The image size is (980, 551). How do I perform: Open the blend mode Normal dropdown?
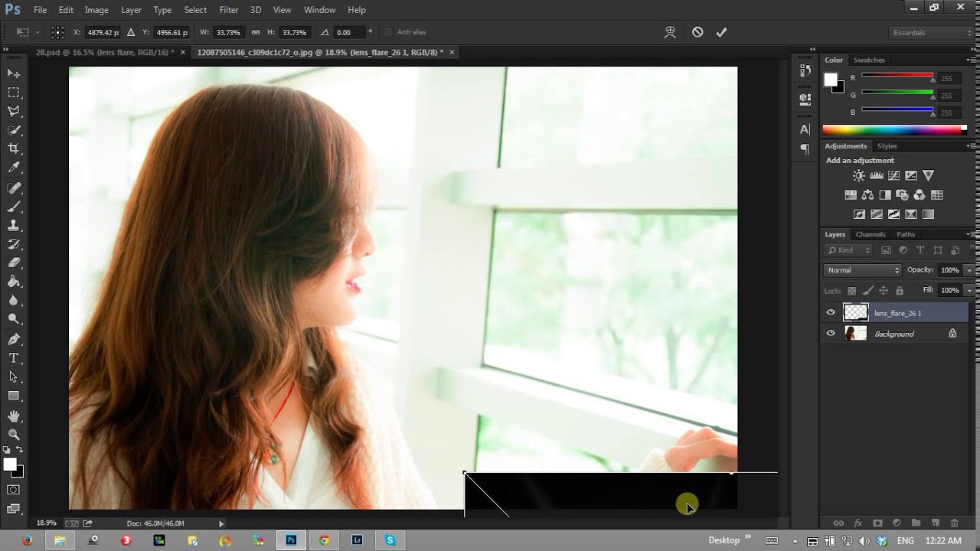863,270
